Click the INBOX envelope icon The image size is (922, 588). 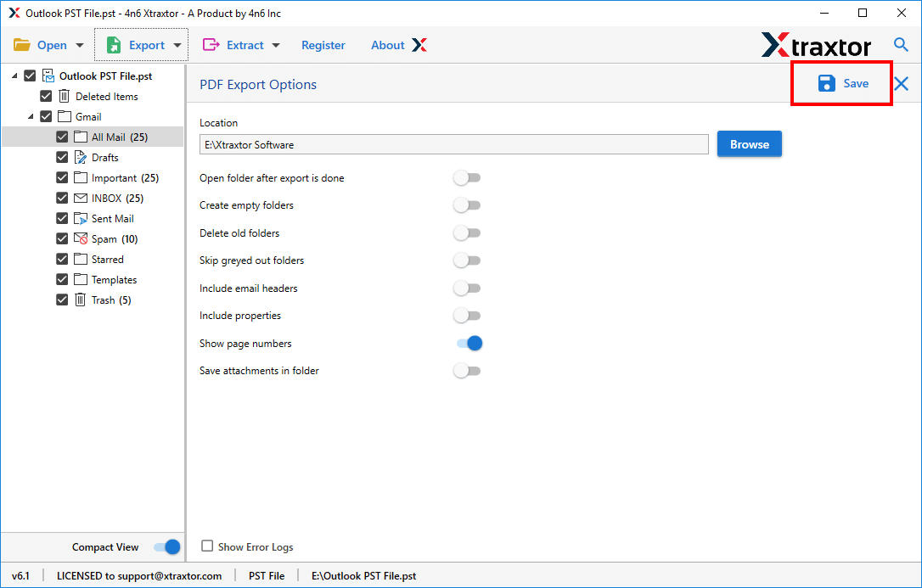click(81, 198)
